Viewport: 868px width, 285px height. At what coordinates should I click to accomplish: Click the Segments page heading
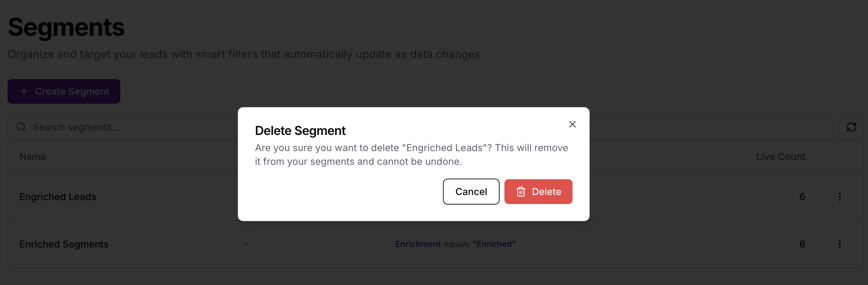[x=66, y=27]
